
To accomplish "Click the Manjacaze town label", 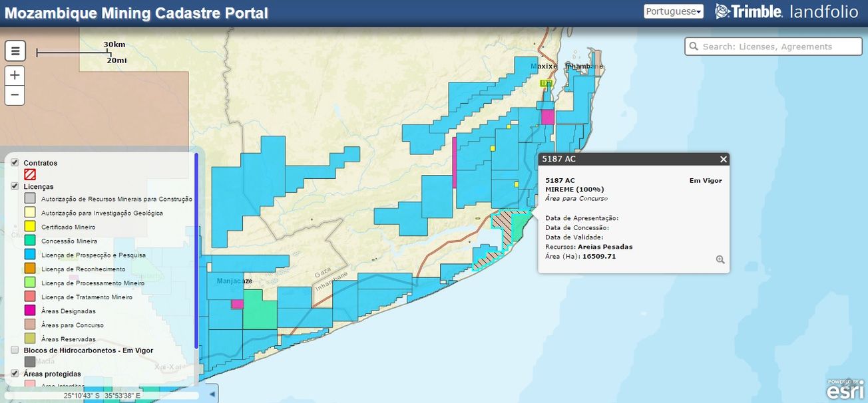I will tap(234, 281).
